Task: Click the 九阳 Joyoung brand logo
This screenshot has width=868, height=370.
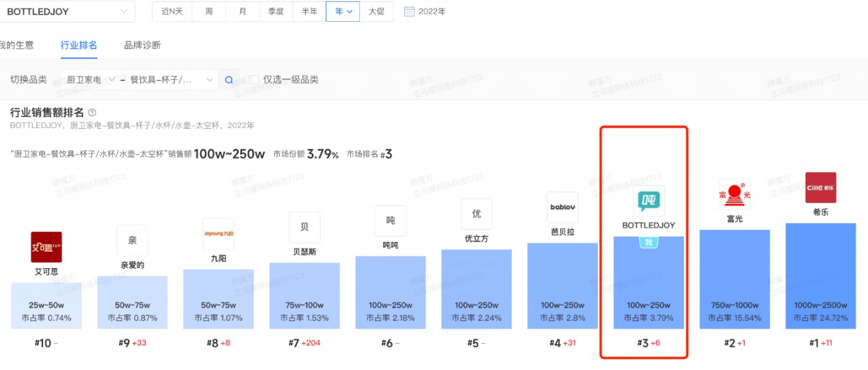Action: point(218,234)
